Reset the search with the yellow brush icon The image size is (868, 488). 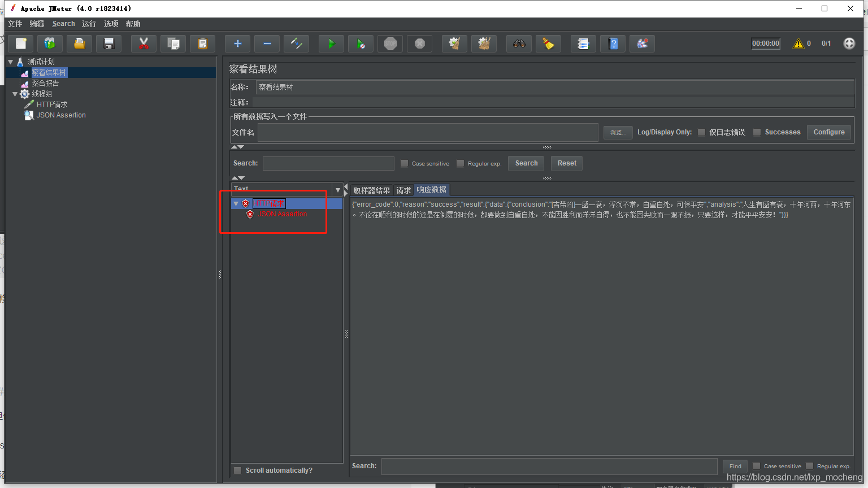[x=548, y=43]
